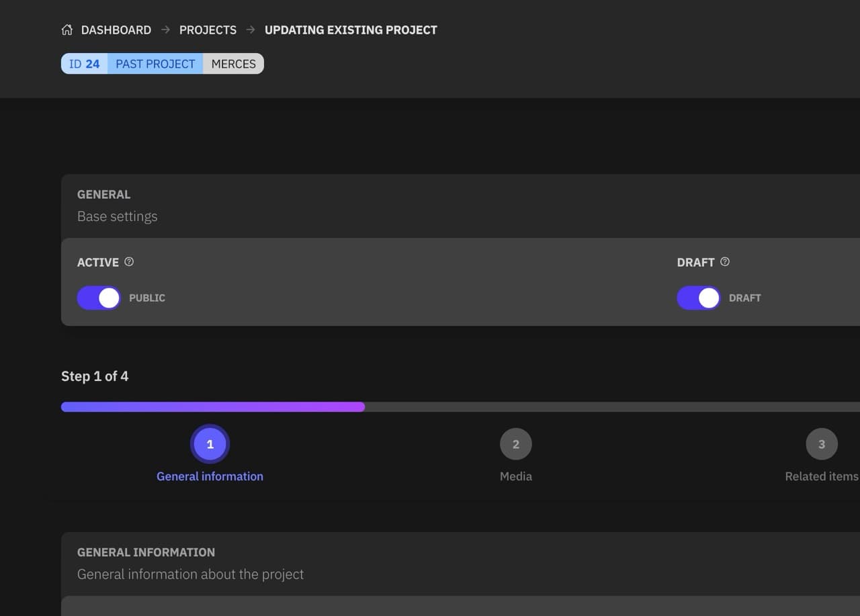Viewport: 860px width, 616px height.
Task: Click the arrow between Dashboard and Projects
Action: point(165,30)
